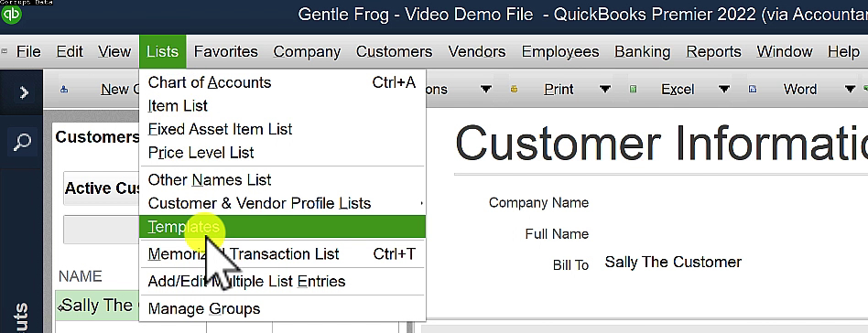
Task: Expand the collapsed left sidebar arrow
Action: click(x=24, y=92)
